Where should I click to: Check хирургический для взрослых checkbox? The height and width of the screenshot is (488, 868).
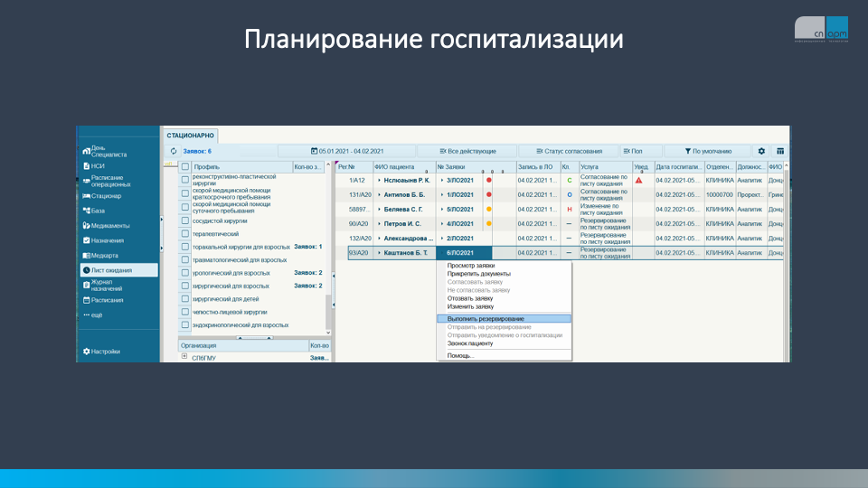click(x=184, y=286)
